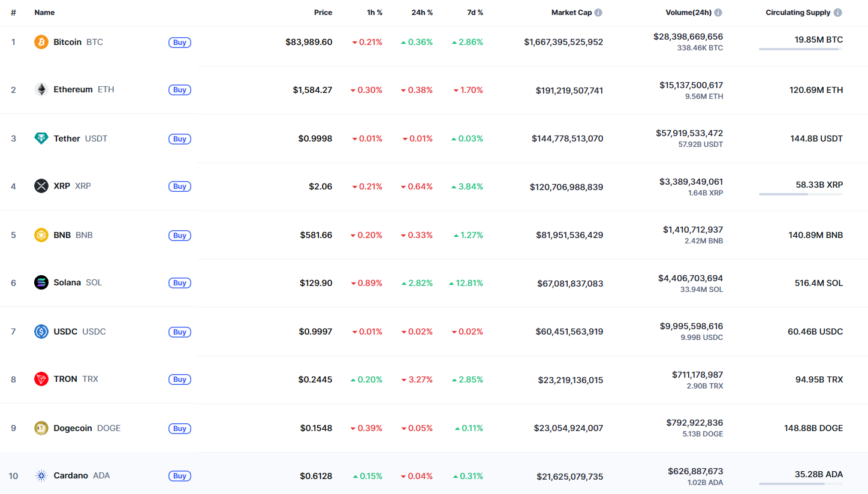Click Buy button for BNB
The width and height of the screenshot is (868, 494).
180,236
